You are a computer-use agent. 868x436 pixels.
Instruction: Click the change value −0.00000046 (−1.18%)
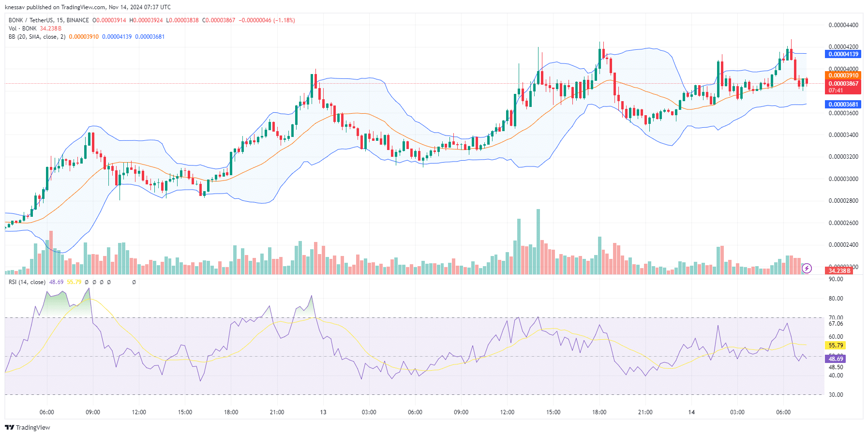click(267, 20)
